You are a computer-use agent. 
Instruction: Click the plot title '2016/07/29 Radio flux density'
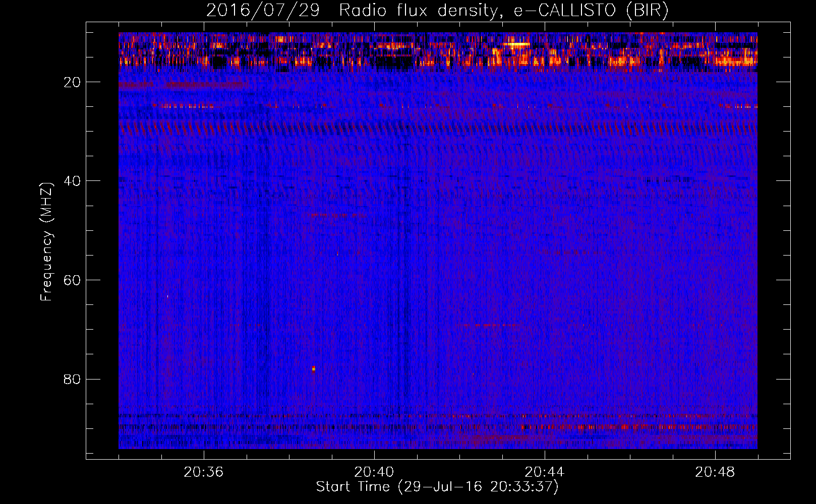click(438, 11)
